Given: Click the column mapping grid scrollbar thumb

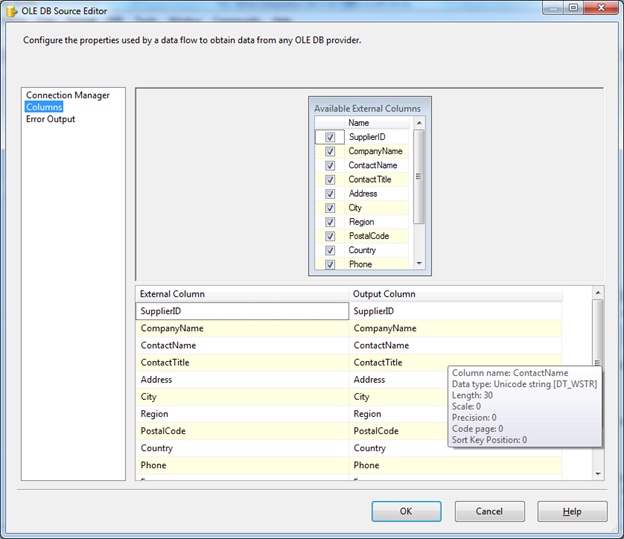Looking at the screenshot, I should pyautogui.click(x=598, y=334).
